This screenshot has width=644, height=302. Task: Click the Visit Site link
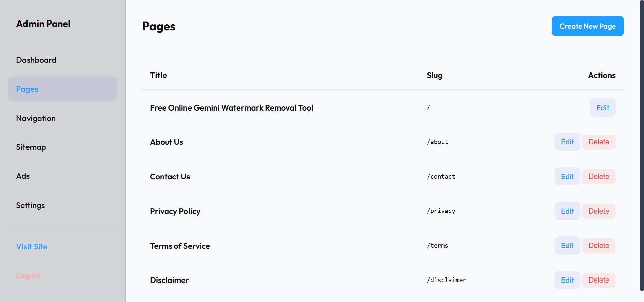[32, 247]
